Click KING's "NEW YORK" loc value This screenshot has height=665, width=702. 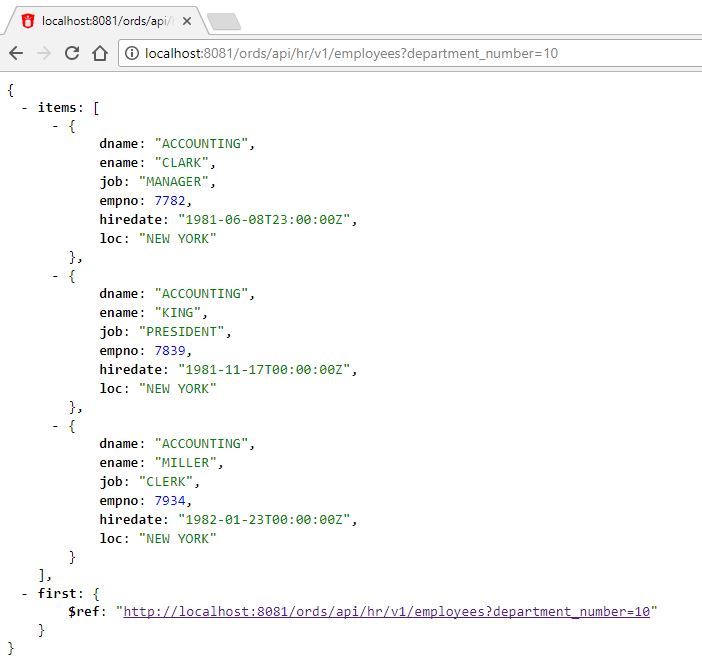(x=177, y=389)
